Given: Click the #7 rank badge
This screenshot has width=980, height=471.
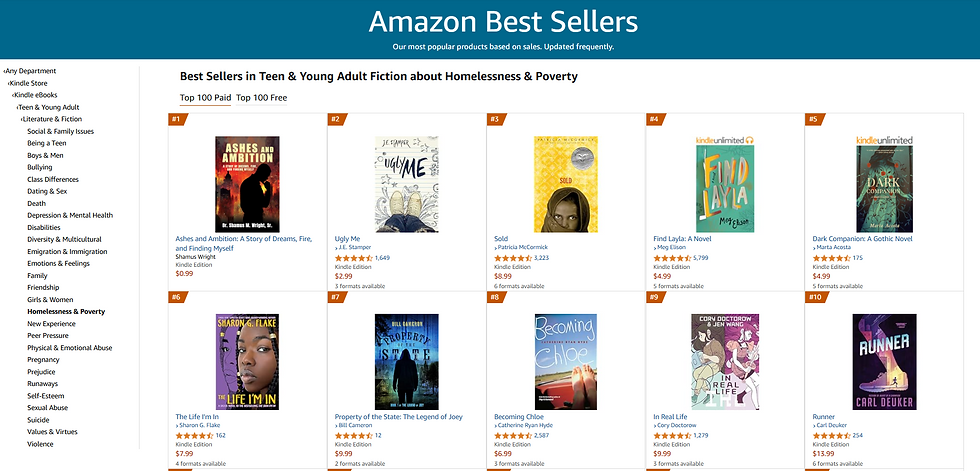Looking at the screenshot, I should click(x=336, y=297).
